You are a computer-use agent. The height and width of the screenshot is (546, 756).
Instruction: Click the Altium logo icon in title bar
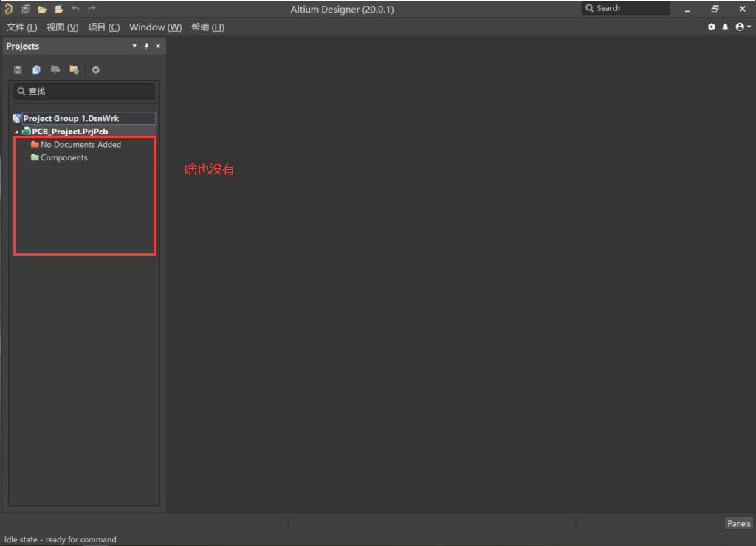pyautogui.click(x=8, y=8)
